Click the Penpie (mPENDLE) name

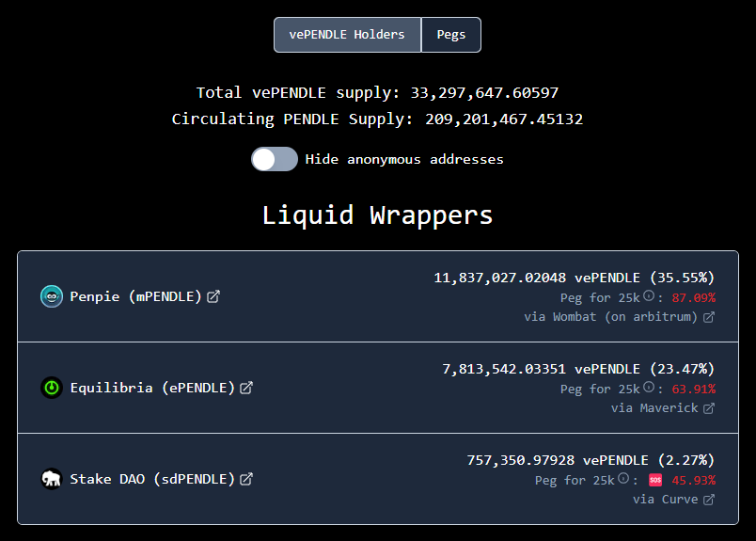tap(135, 296)
